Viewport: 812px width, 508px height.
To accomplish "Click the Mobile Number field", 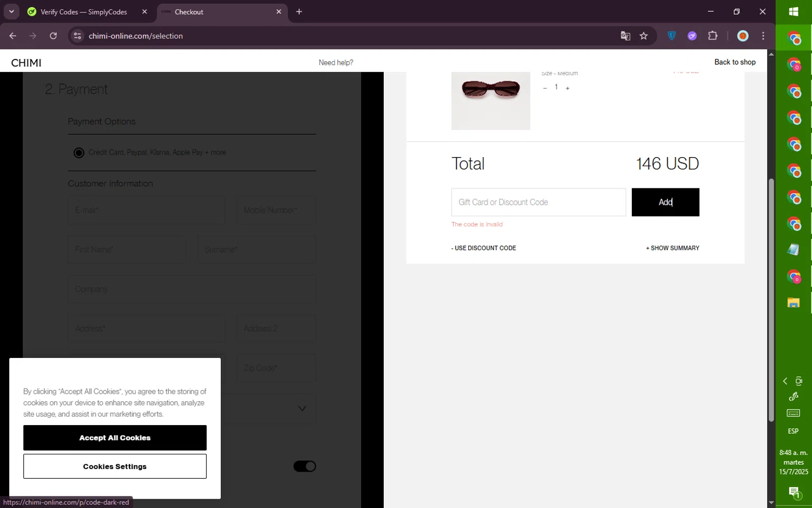I will 276,210.
